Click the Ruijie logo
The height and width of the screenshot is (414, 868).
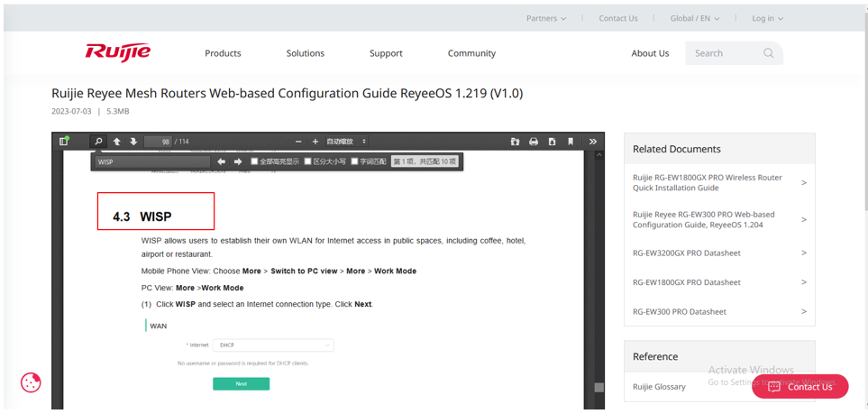coord(118,52)
